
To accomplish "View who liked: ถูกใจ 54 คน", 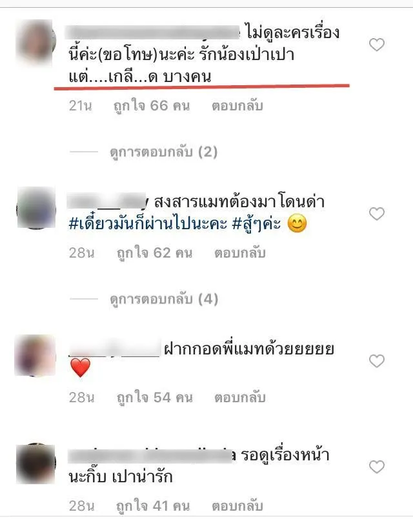I will coord(154,397).
